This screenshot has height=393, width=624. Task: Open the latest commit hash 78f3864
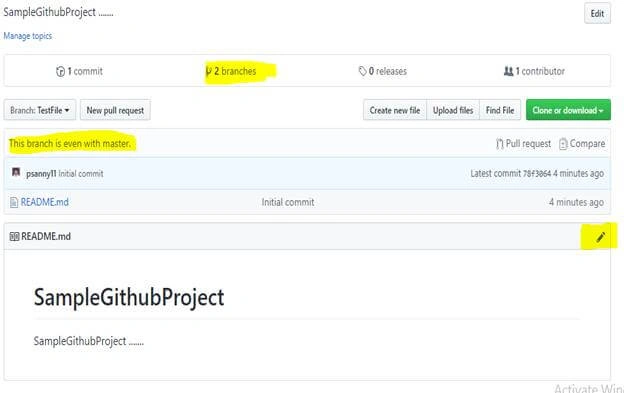coord(536,174)
